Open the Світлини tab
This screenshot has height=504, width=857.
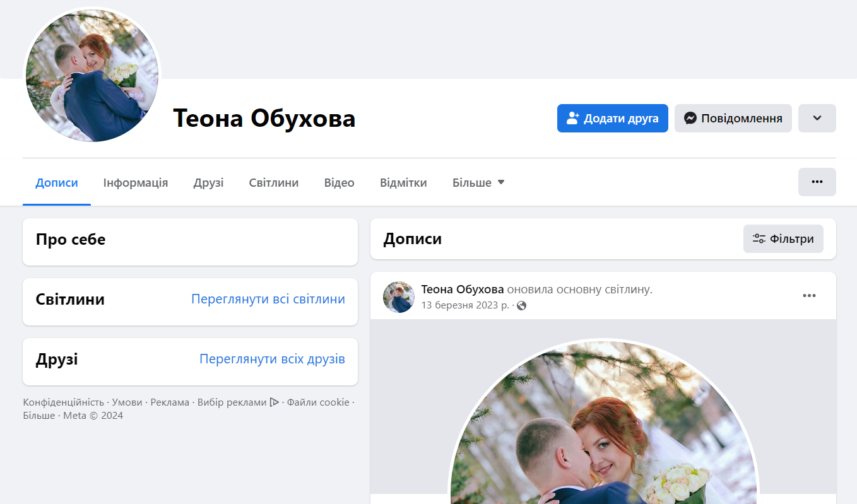(x=273, y=183)
